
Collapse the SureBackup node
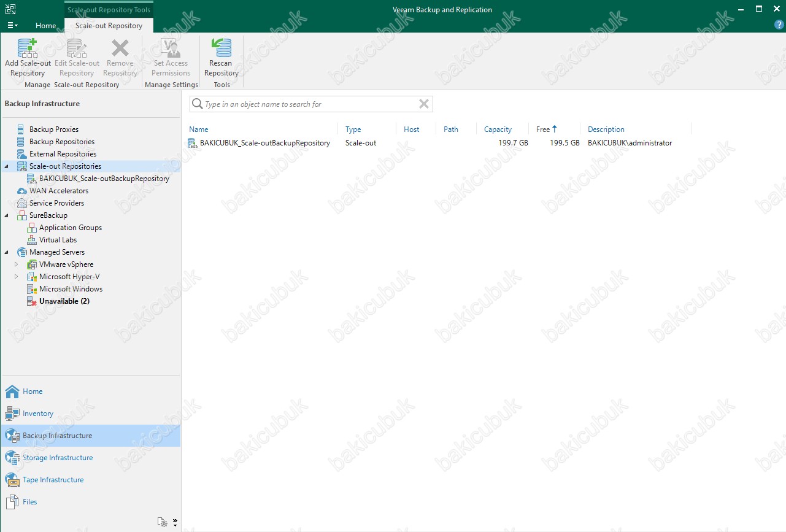click(x=6, y=215)
